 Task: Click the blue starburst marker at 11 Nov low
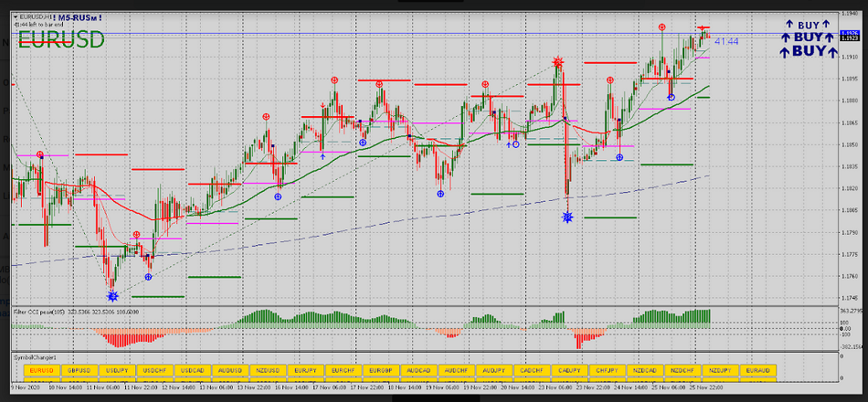pyautogui.click(x=112, y=296)
